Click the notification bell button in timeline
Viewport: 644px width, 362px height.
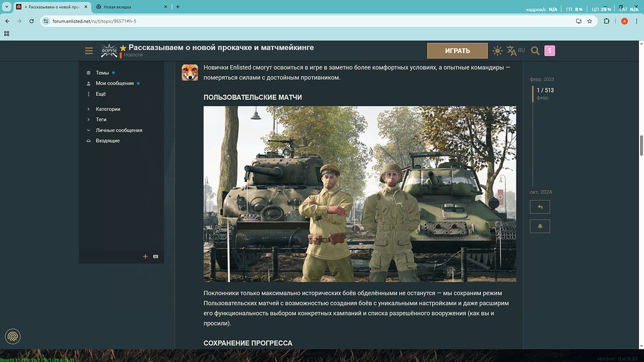point(540,226)
